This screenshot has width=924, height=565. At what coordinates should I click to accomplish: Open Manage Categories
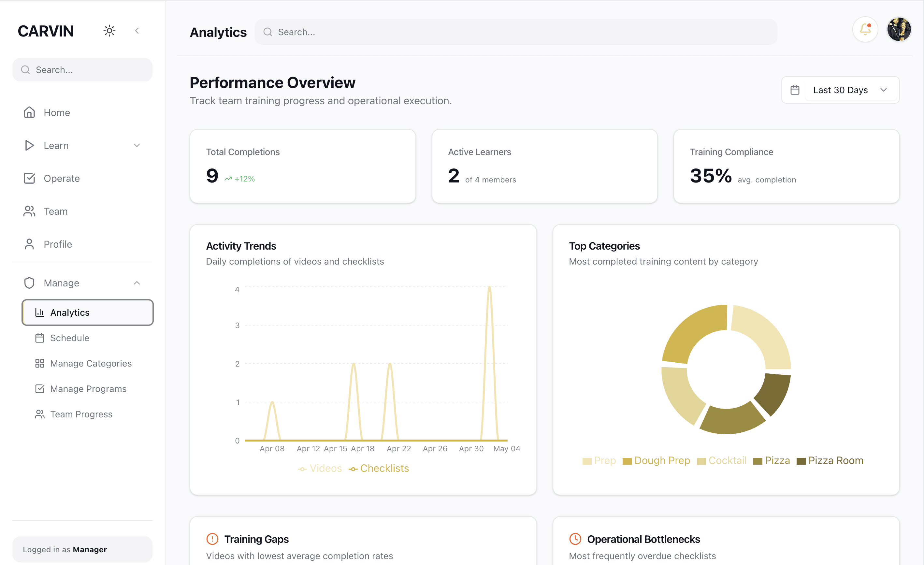(x=87, y=363)
